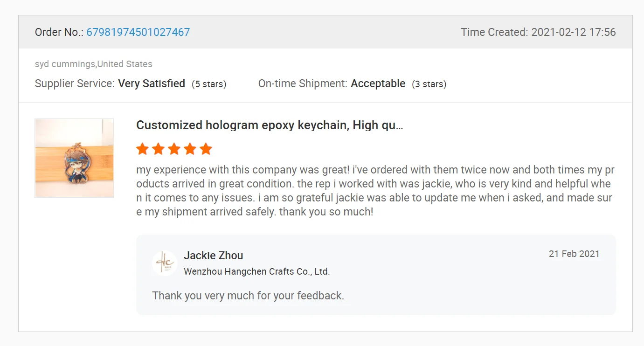644x346 pixels.
Task: Click the third orange rating star
Action: [x=174, y=149]
